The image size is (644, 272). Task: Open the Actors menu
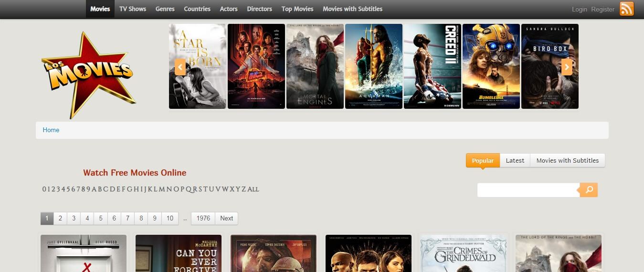tap(229, 9)
